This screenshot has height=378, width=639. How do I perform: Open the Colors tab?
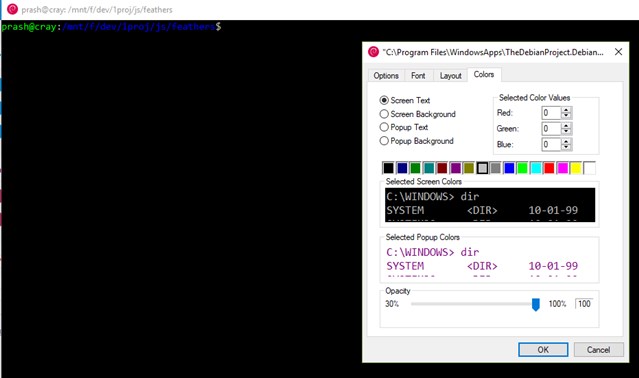click(x=484, y=75)
